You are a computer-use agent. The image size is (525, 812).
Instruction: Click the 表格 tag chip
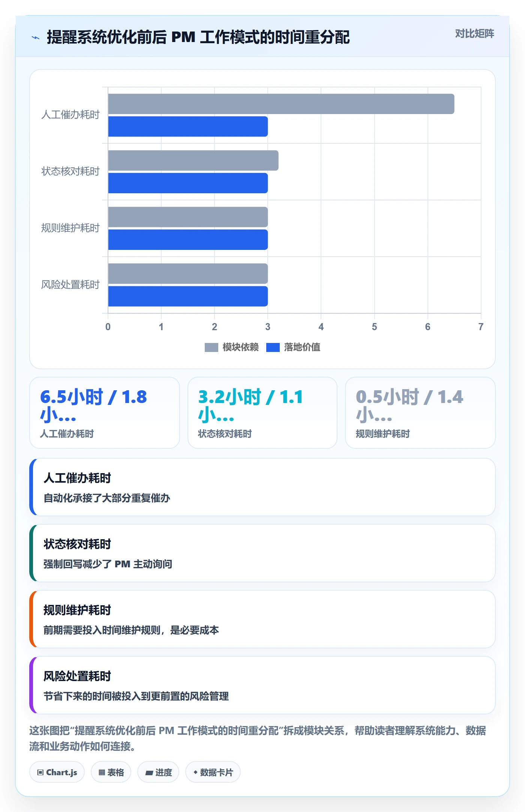(111, 772)
